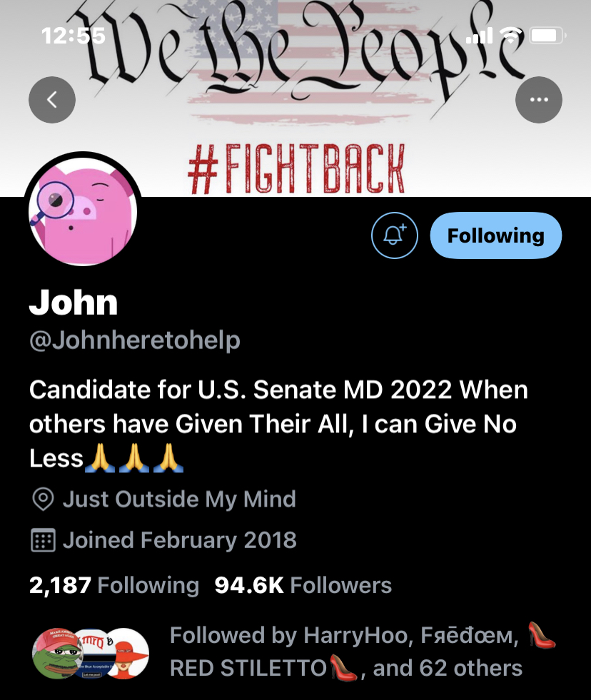This screenshot has height=700, width=591.
Task: Enable notifications with the bell icon
Action: tap(395, 235)
